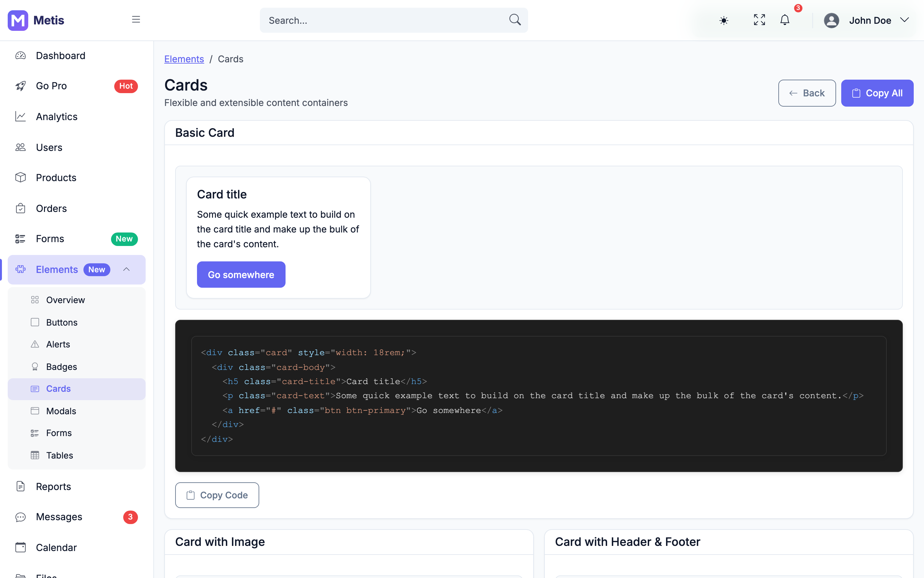924x578 pixels.
Task: Click the Messages chat icon
Action: click(21, 517)
